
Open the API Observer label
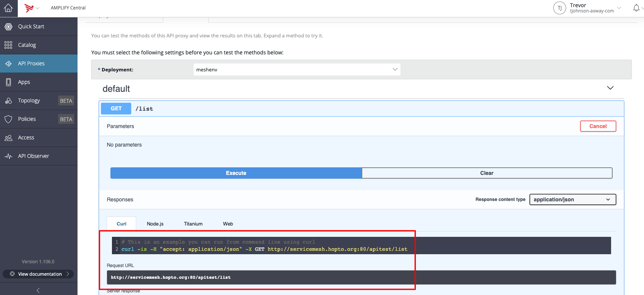tap(33, 156)
